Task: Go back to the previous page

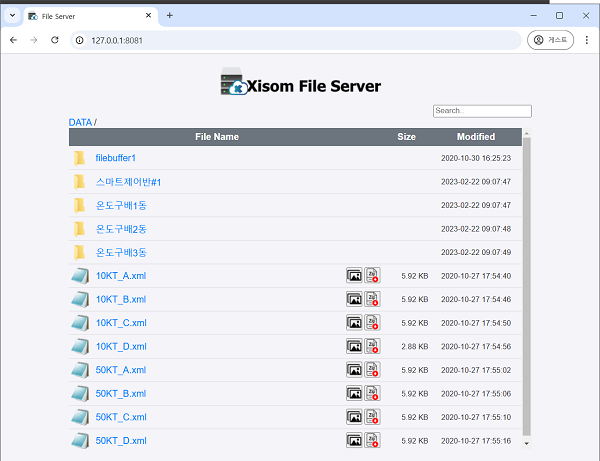Action: (x=13, y=40)
